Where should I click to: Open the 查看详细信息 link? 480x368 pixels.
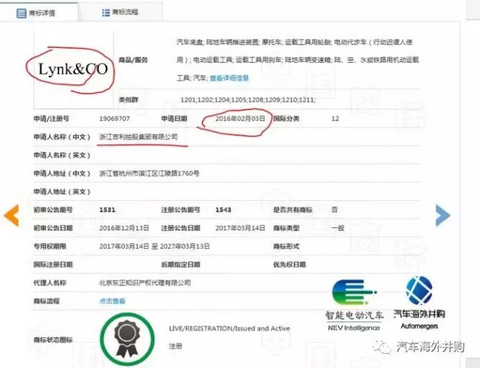point(229,78)
